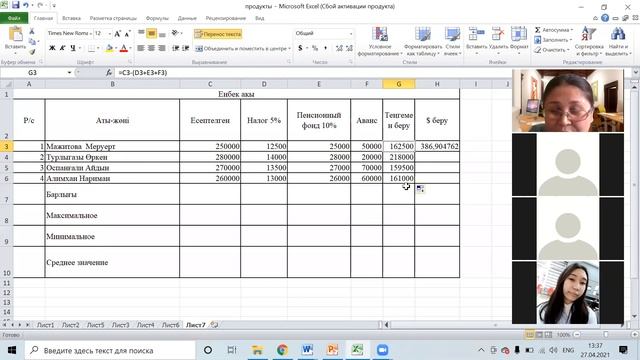
Task: Toggle bold (Ж) formatting
Action: tap(52, 48)
